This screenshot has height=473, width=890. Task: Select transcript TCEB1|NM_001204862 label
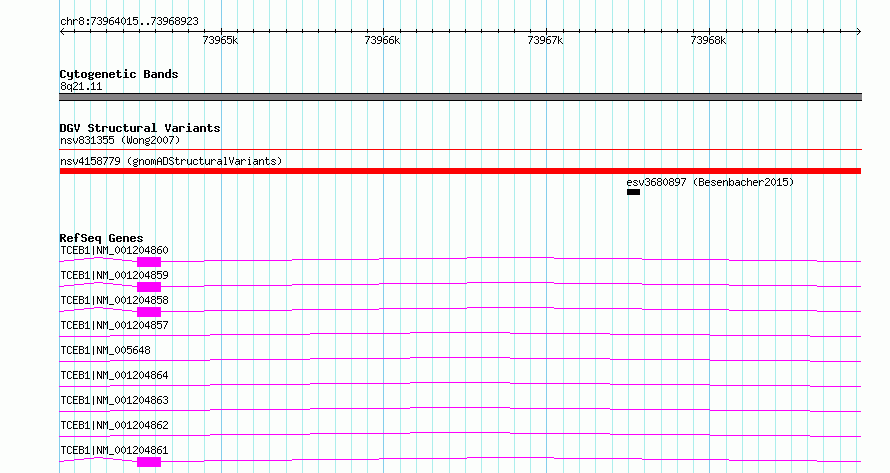[x=114, y=425]
